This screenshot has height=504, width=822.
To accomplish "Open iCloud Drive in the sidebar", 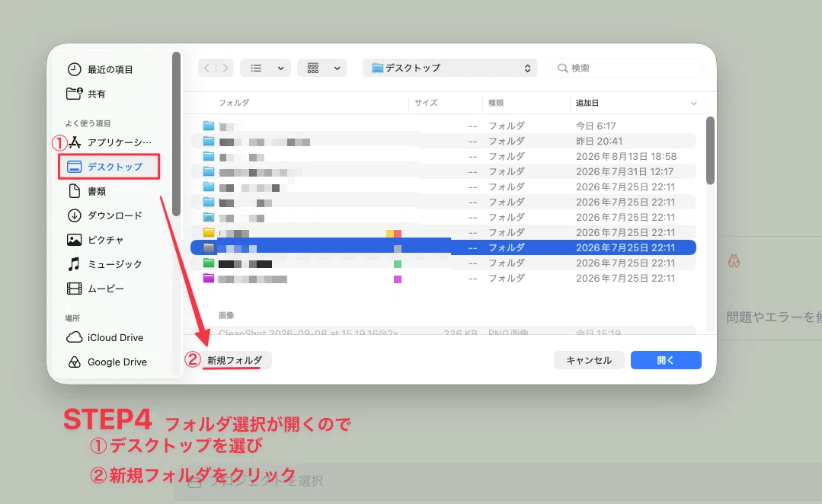I will 105,337.
